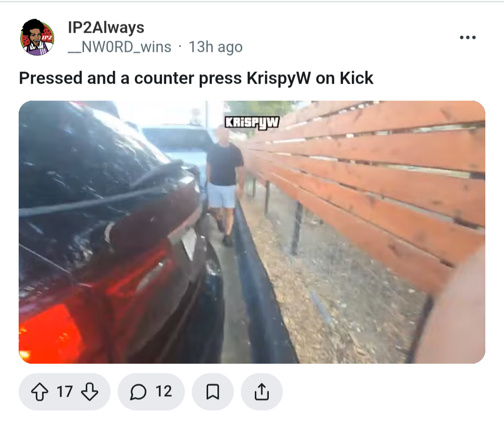504x427 pixels.
Task: Open the IP2Always community page
Action: point(106,28)
